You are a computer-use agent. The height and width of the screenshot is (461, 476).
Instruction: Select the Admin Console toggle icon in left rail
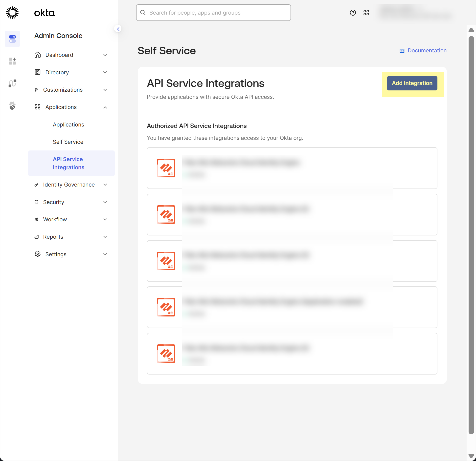tap(12, 39)
